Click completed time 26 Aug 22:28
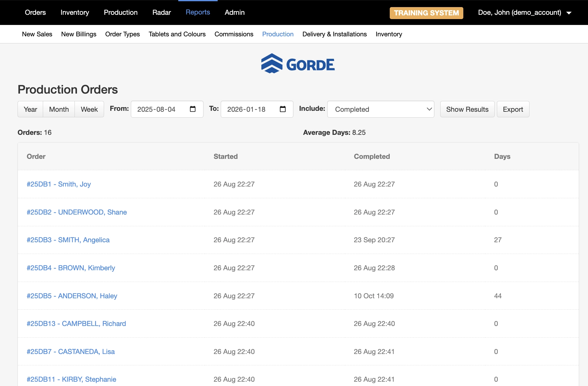The image size is (588, 386). 374,268
